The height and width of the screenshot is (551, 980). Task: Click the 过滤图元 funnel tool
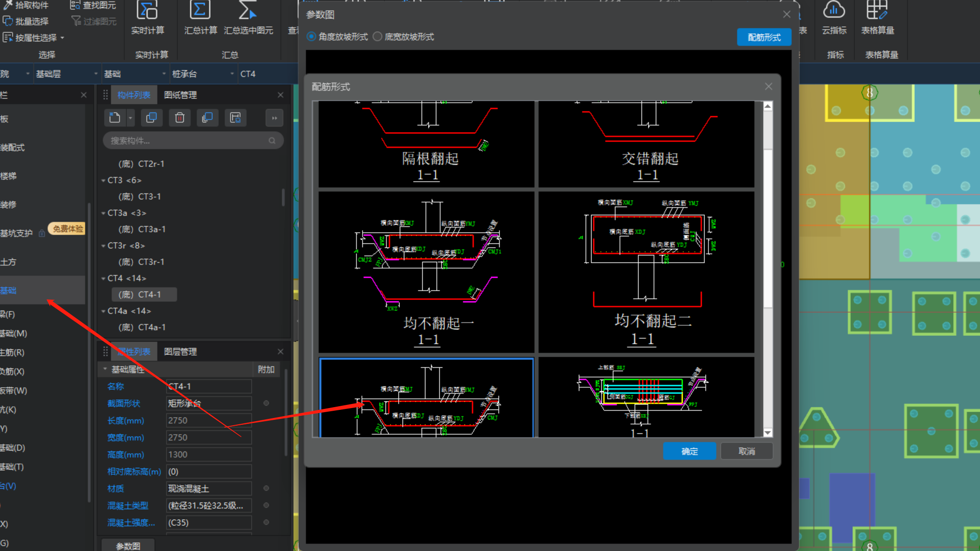(x=94, y=21)
